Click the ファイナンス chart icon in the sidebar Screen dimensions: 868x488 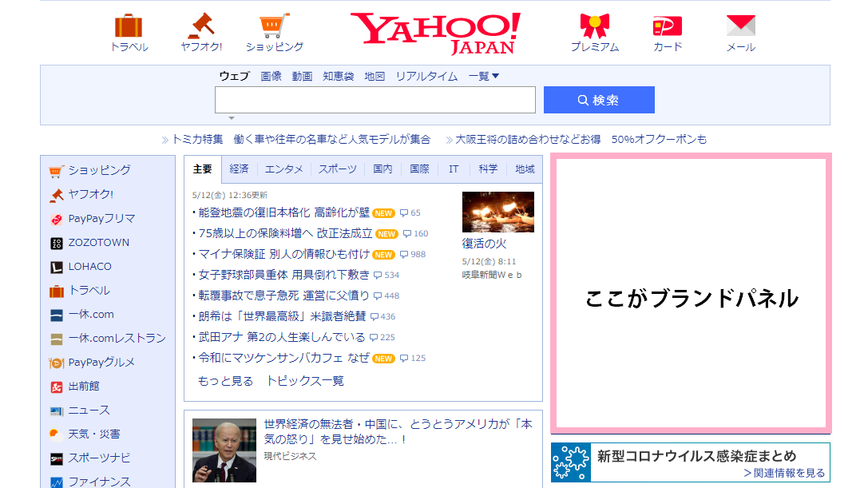point(57,482)
